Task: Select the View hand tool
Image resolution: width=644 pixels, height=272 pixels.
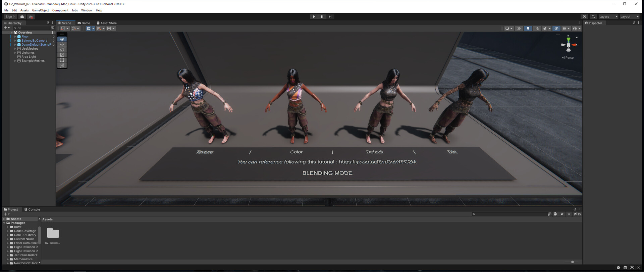Action: coord(62,39)
